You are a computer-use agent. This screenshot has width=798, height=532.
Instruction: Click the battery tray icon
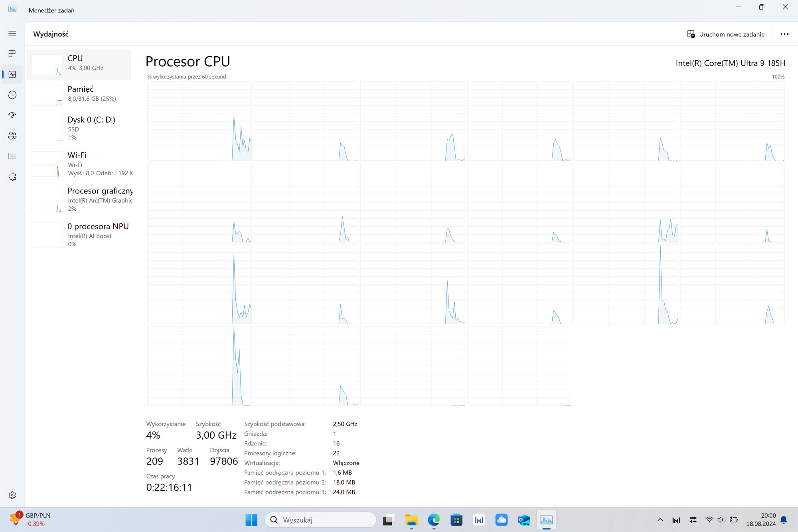coord(734,520)
